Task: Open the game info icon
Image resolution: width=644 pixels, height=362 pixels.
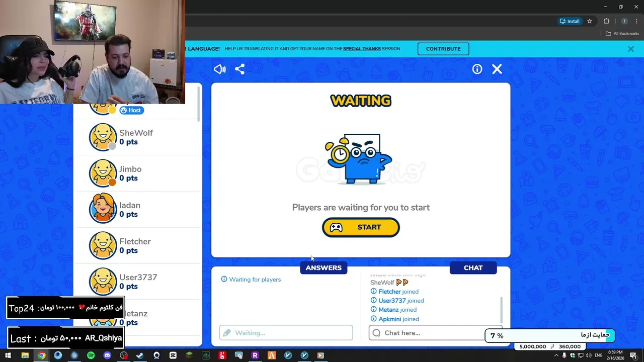Action: point(477,69)
